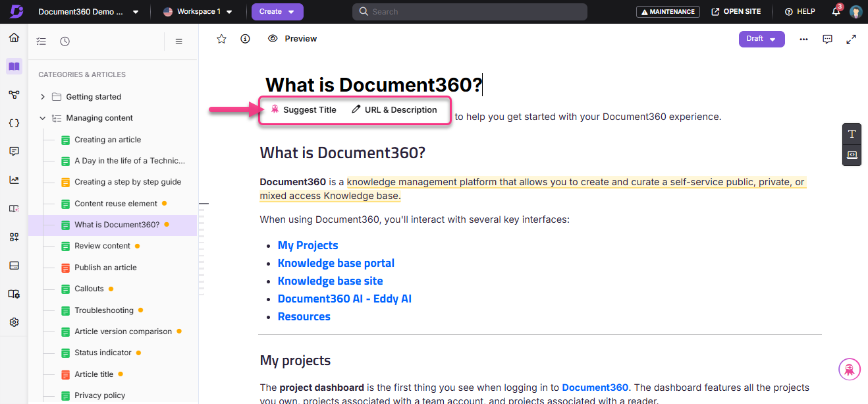Screen dimensions: 868x404
Task: Open the Analytics chart icon
Action: [x=14, y=179]
